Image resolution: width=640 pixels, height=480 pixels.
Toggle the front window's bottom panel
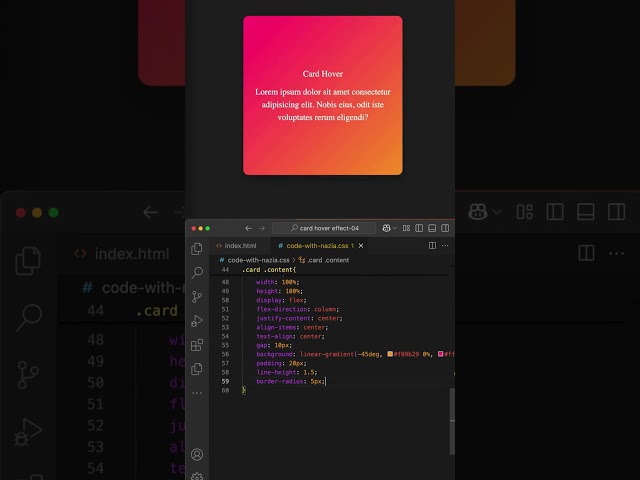click(x=432, y=228)
